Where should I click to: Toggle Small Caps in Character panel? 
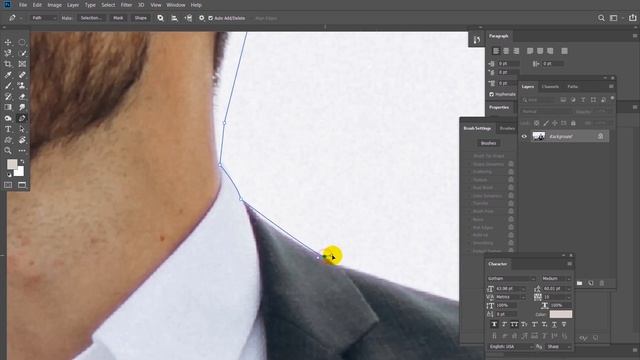524,324
